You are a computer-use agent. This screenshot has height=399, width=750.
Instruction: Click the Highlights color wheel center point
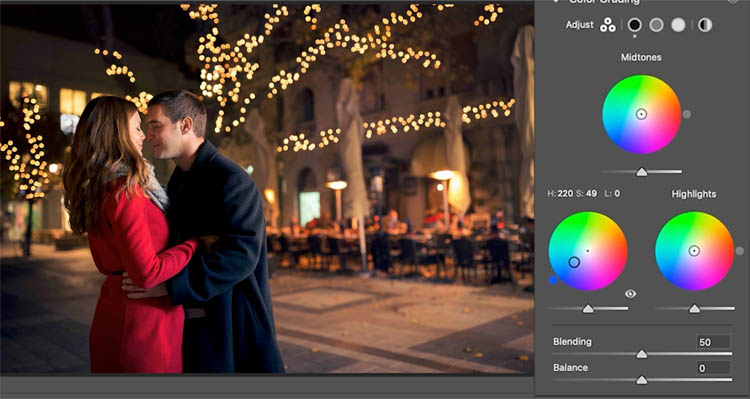[x=694, y=251]
